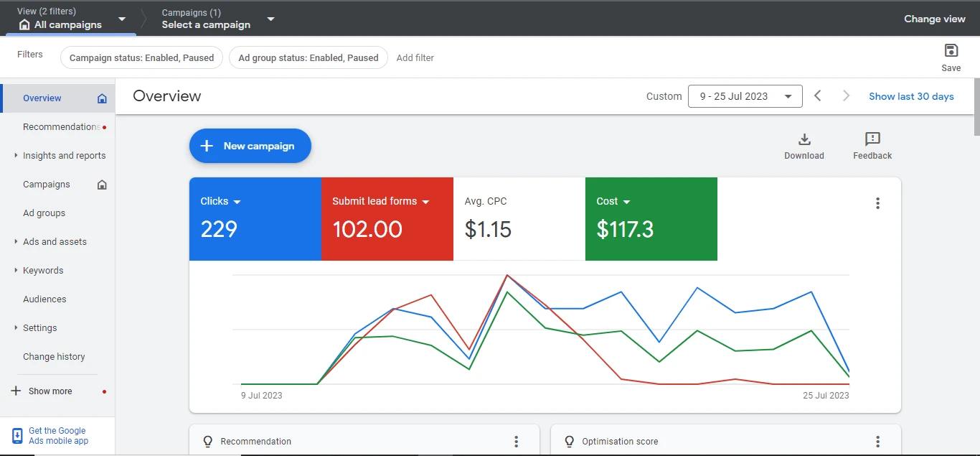Open the 9 - 25 Jul 2023 date dropdown
The height and width of the screenshot is (456, 980).
pos(745,96)
